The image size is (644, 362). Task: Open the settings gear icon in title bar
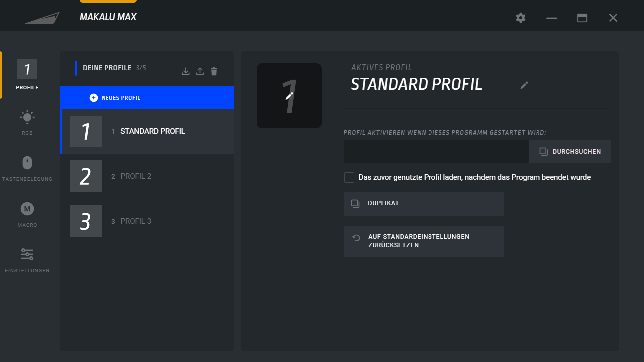coord(521,18)
